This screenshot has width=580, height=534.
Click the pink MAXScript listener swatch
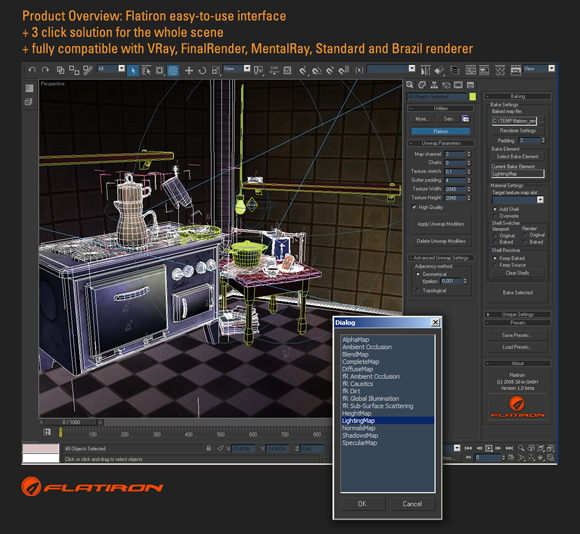[41, 448]
